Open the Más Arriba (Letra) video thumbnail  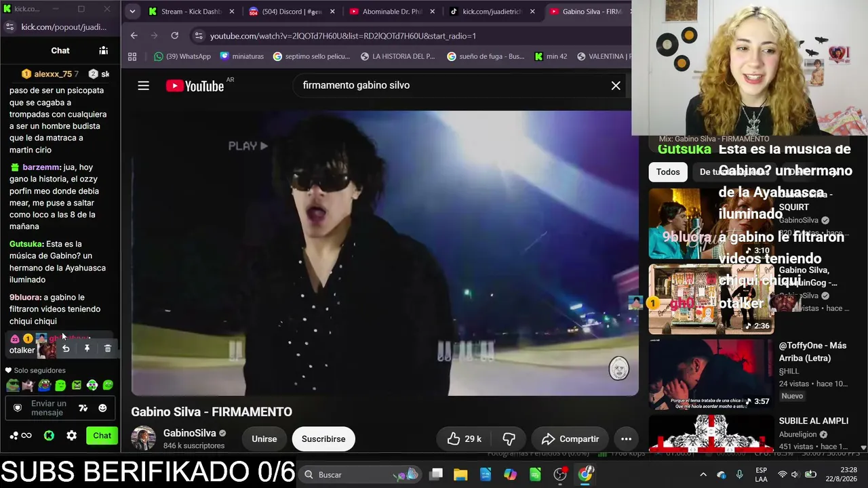point(711,375)
